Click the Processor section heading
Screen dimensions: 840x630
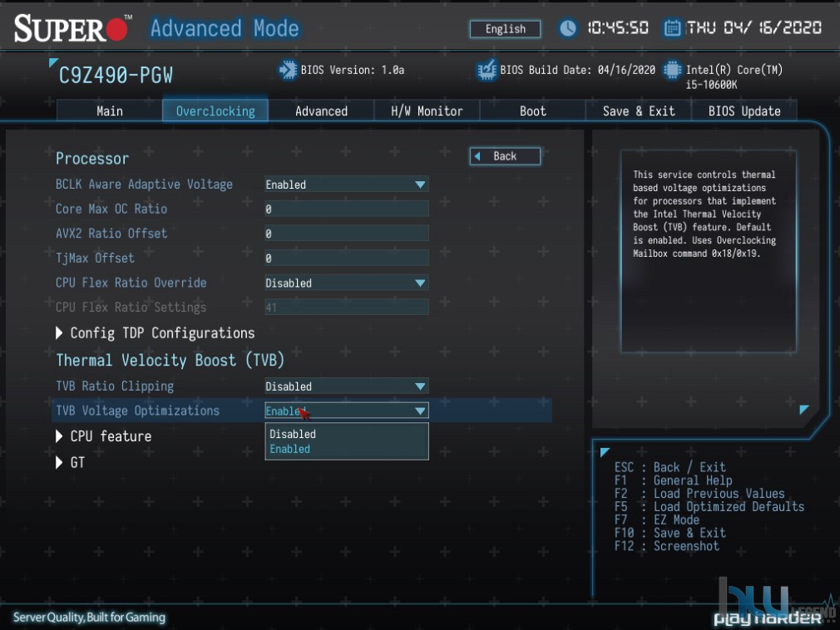[92, 159]
